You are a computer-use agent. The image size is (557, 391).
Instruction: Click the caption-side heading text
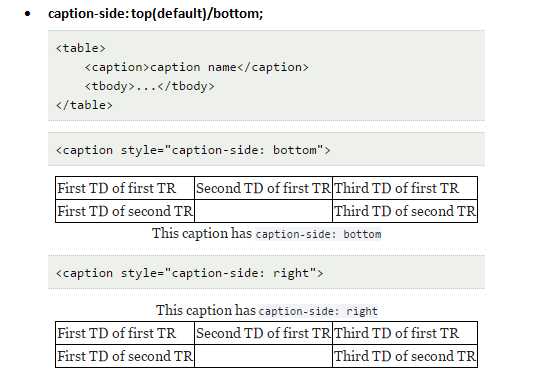pos(156,14)
